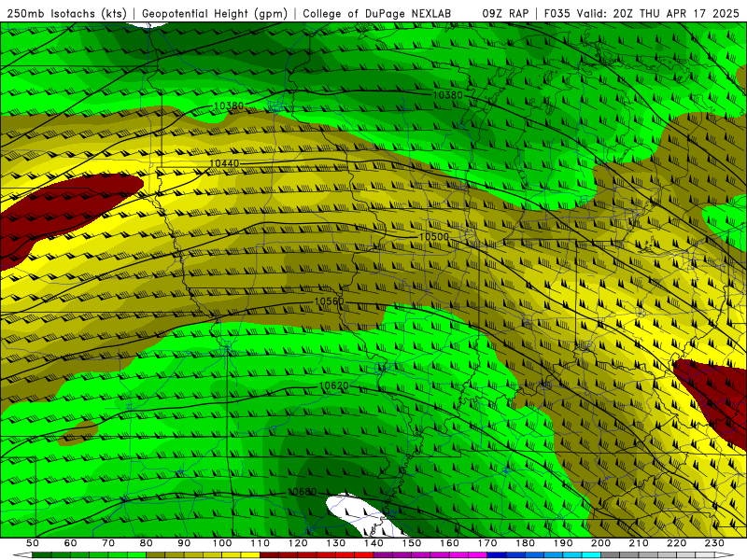Click the 10380 contour label above the 10440 label
The height and width of the screenshot is (560, 747).
pyautogui.click(x=229, y=105)
